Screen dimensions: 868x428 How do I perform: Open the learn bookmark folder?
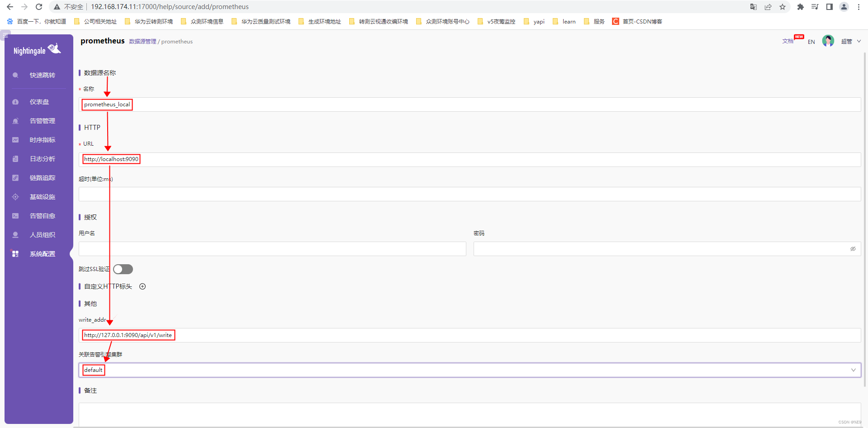point(564,21)
